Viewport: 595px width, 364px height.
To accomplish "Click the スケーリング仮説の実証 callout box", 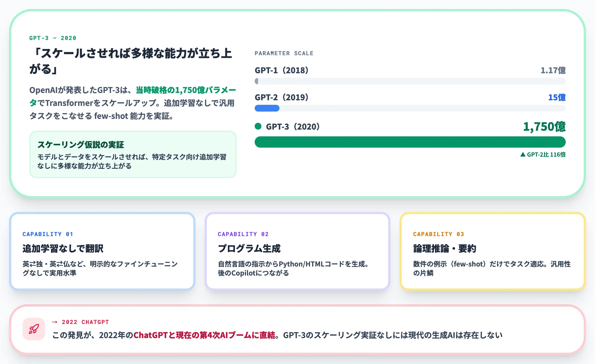I will coord(133,154).
